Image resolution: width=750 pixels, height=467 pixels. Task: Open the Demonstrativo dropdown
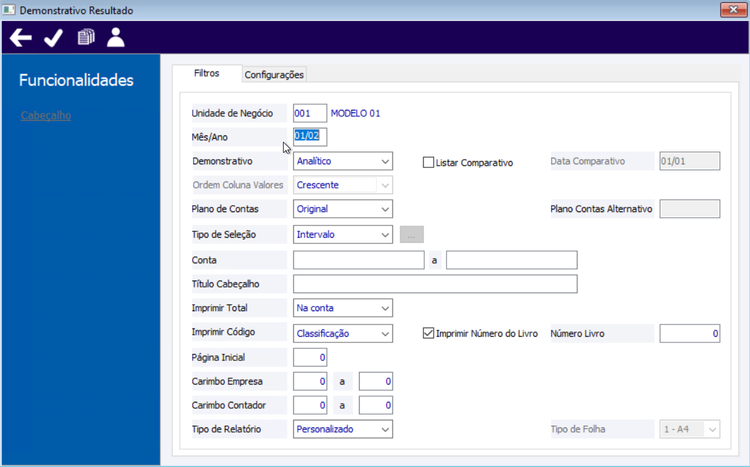[342, 161]
